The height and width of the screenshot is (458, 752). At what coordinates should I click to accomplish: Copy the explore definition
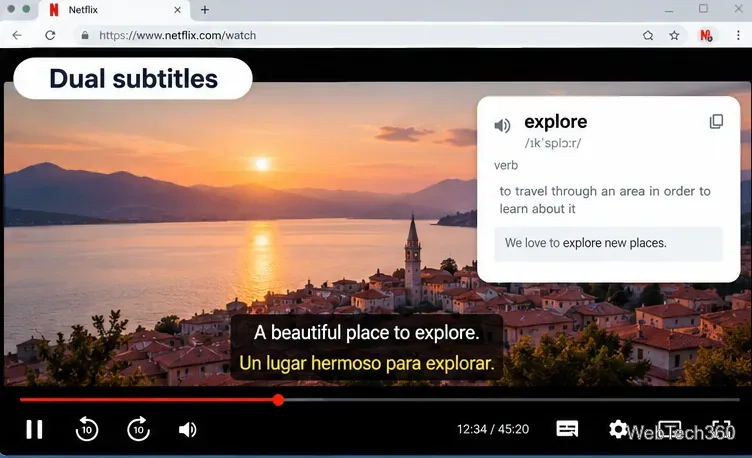(x=716, y=122)
